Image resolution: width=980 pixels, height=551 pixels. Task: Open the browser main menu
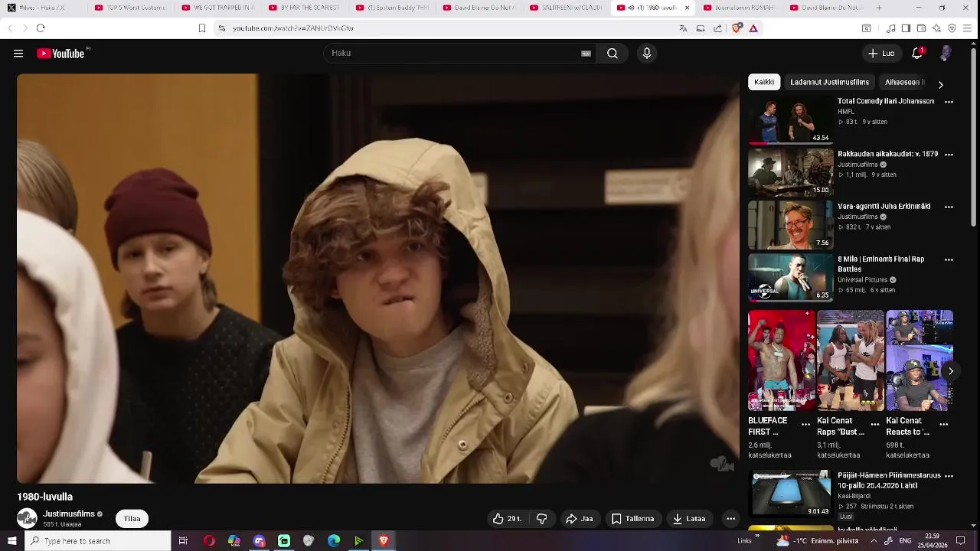(x=969, y=28)
